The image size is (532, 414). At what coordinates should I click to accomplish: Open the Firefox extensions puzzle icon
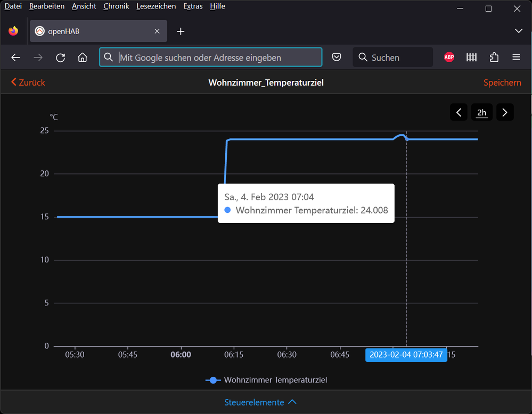pyautogui.click(x=494, y=57)
